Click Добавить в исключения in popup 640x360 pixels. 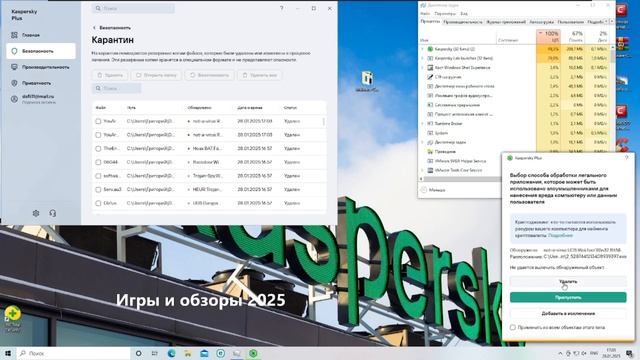[x=568, y=313]
